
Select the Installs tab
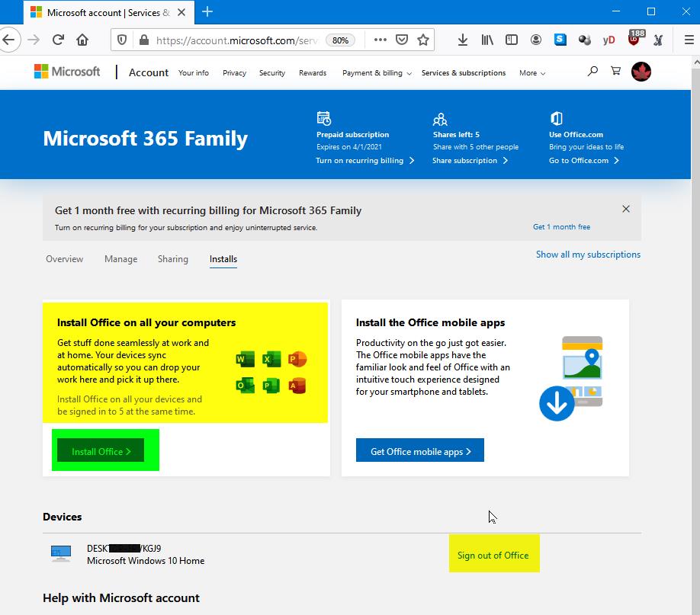pyautogui.click(x=223, y=259)
